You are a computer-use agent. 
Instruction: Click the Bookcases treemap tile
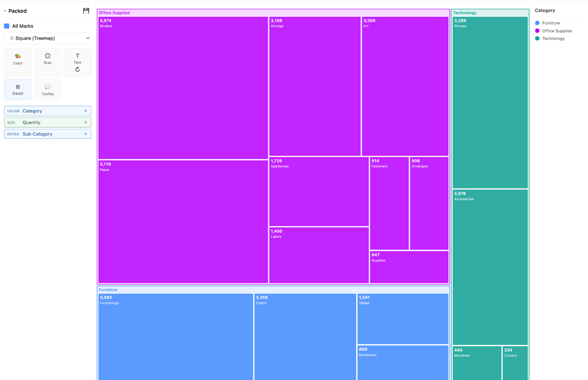pyautogui.click(x=403, y=363)
